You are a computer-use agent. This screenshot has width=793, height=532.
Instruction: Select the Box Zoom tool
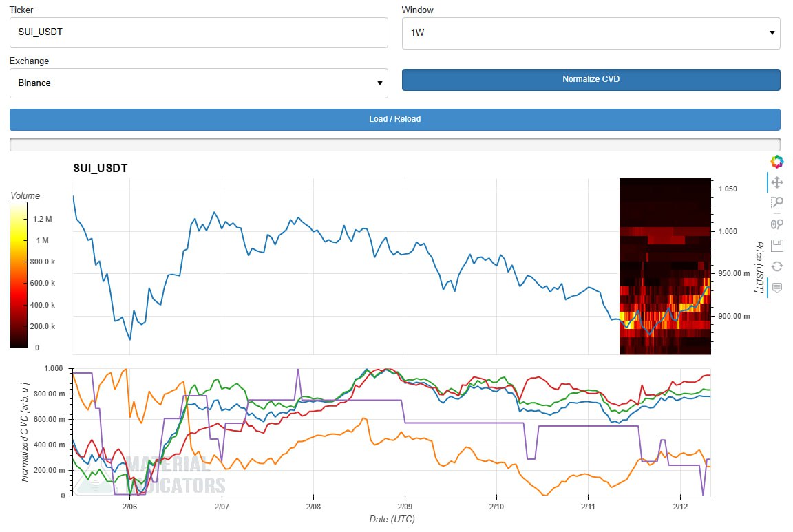tap(776, 203)
